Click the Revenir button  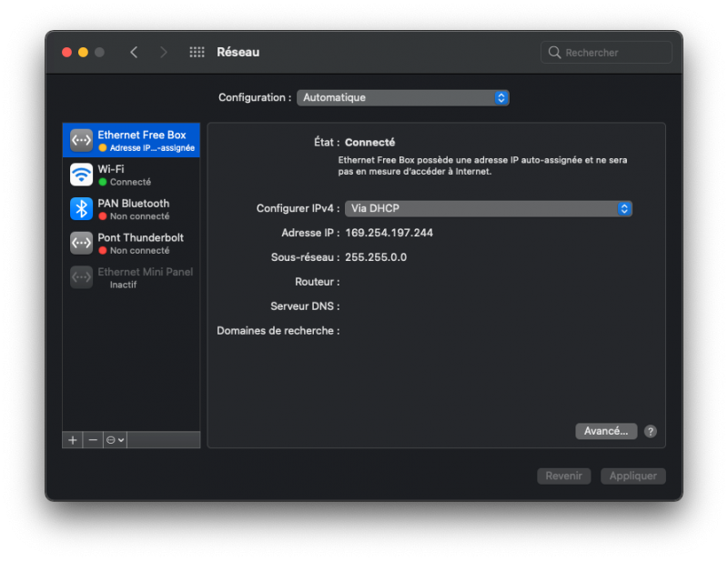pyautogui.click(x=564, y=476)
